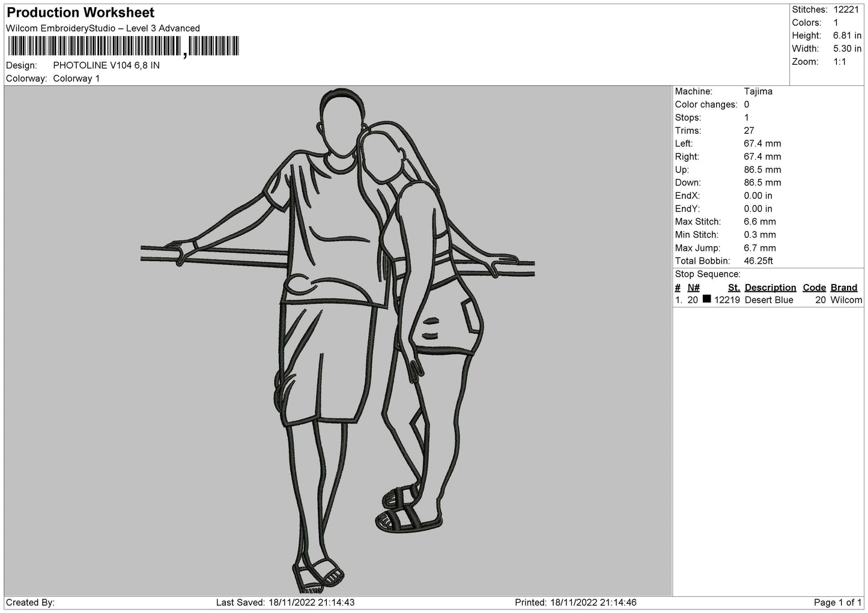Screen dimensions: 868x613
Task: Click the Max Stitch value 6.6 mm
Action: coord(760,222)
